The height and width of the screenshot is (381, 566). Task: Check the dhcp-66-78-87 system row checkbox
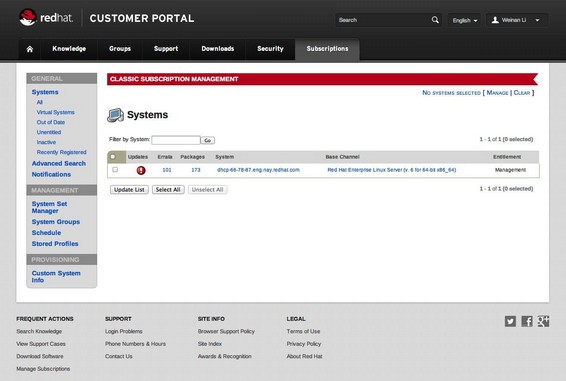pyautogui.click(x=115, y=169)
